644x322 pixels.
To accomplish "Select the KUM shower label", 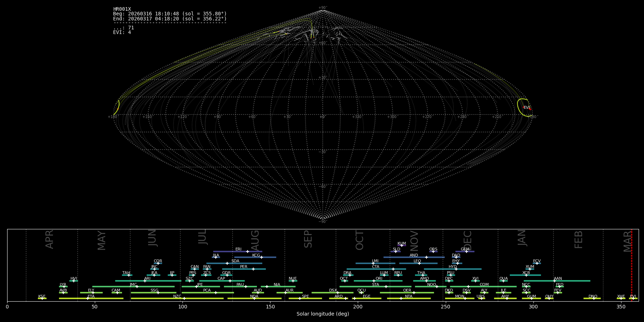I will click(x=401, y=243).
